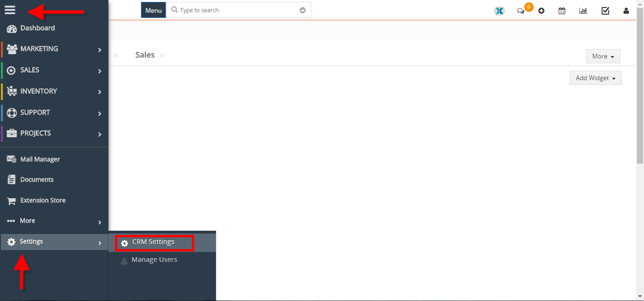The image size is (644, 301).
Task: Click the scrollbar down arrow
Action: tap(640, 297)
